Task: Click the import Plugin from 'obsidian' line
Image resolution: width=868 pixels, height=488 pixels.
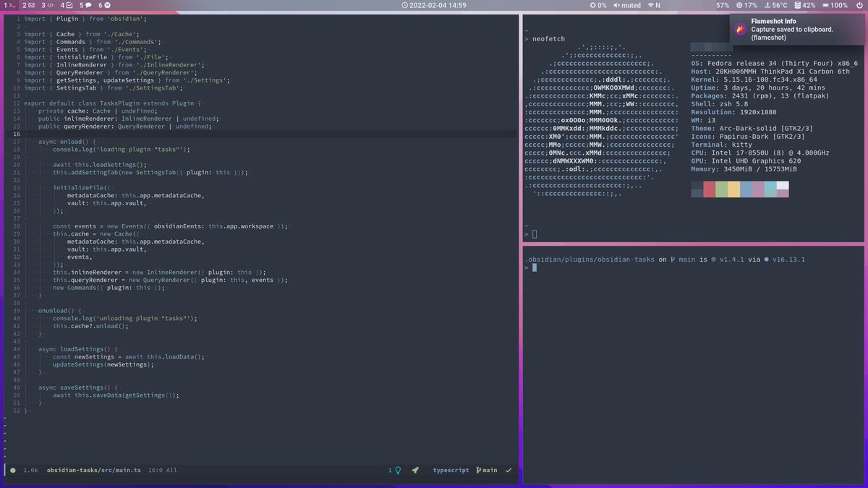Action: click(85, 18)
